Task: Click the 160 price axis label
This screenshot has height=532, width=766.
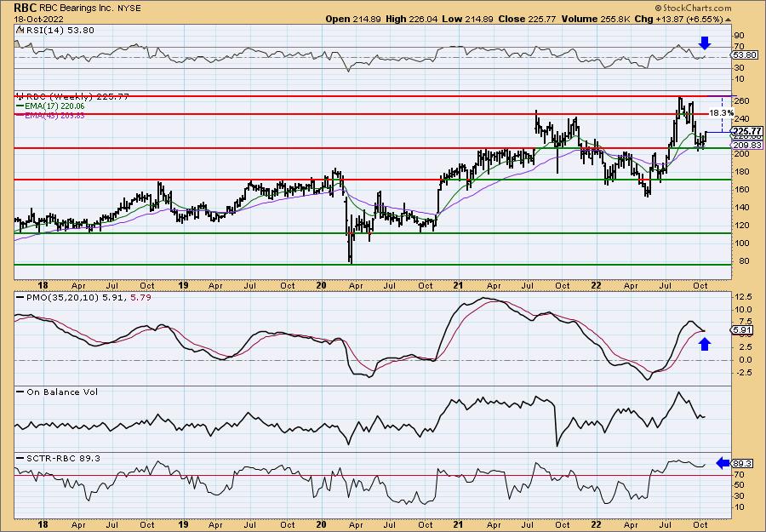Action: pyautogui.click(x=741, y=190)
